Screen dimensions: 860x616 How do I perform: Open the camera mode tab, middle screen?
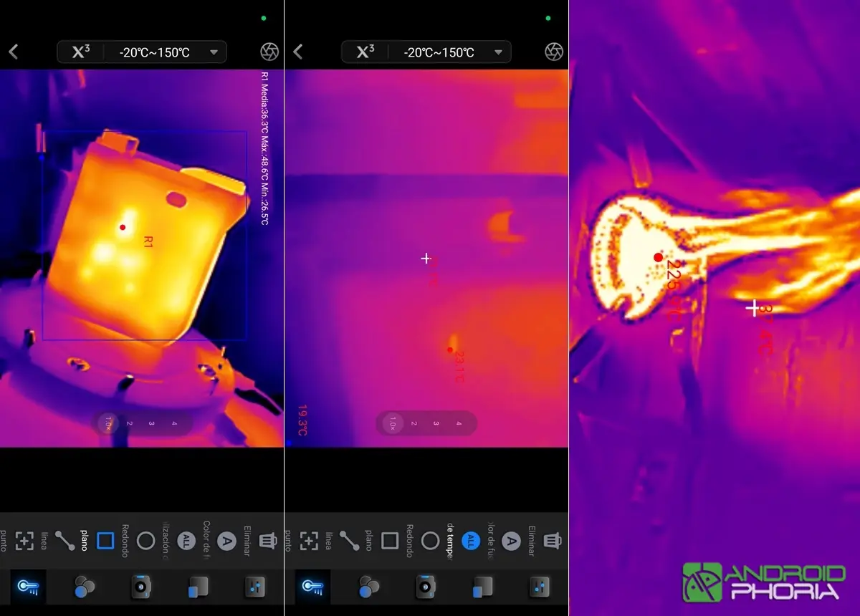coord(426,587)
